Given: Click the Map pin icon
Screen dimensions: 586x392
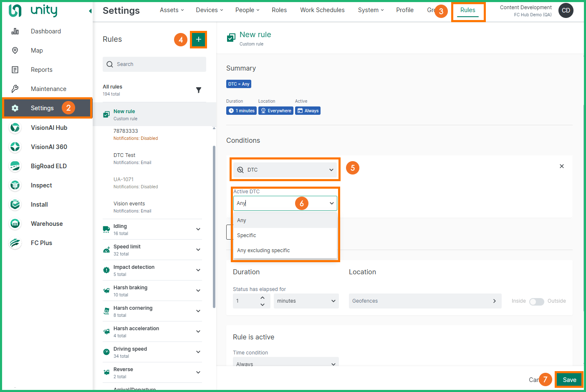Looking at the screenshot, I should tap(15, 51).
